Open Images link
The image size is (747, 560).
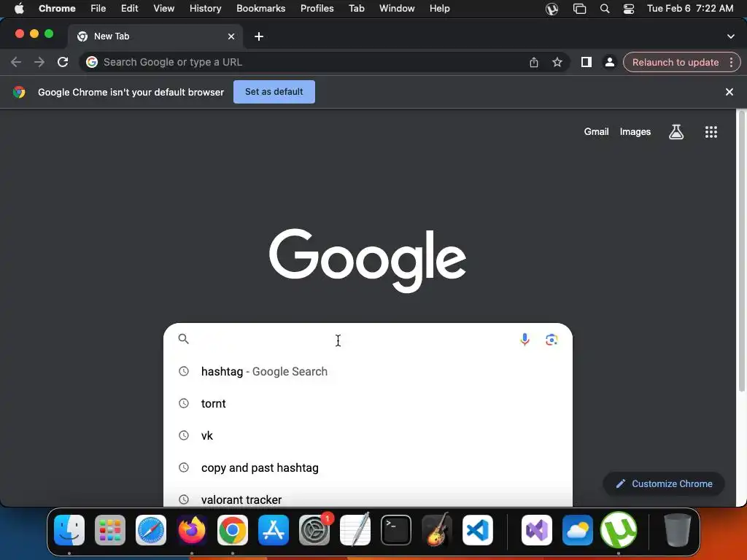[x=635, y=132]
